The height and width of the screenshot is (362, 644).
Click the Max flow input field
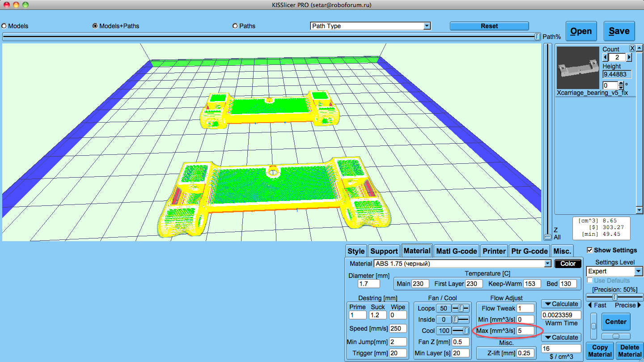point(525,331)
